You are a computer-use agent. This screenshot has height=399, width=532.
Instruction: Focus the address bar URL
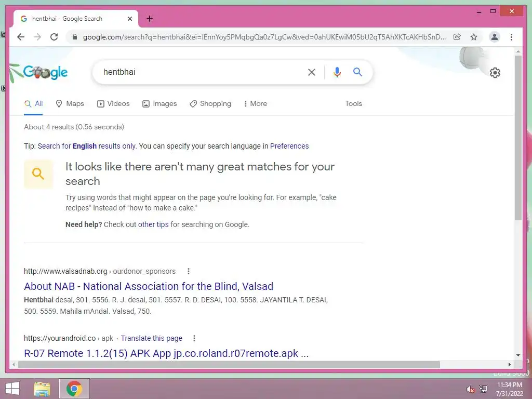tap(264, 37)
